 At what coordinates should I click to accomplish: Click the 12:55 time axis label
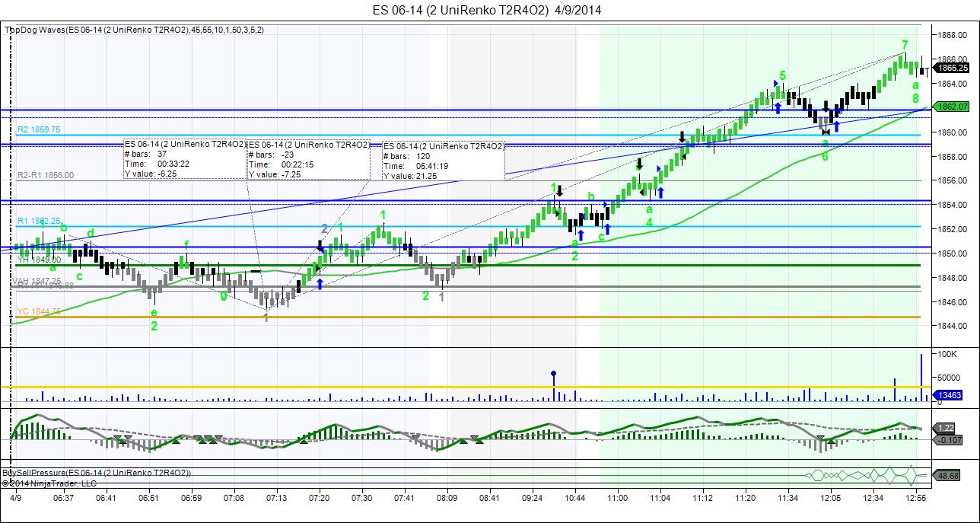click(917, 498)
